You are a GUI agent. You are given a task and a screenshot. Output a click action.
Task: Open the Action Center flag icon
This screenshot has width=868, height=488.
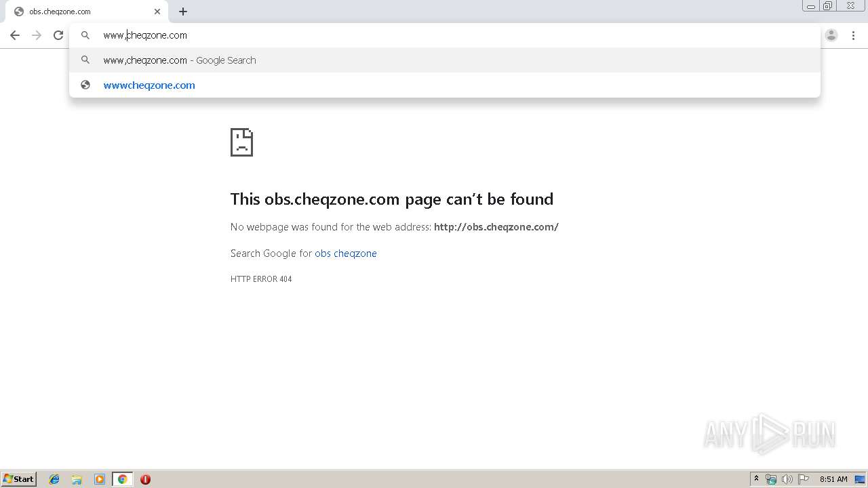pyautogui.click(x=804, y=479)
